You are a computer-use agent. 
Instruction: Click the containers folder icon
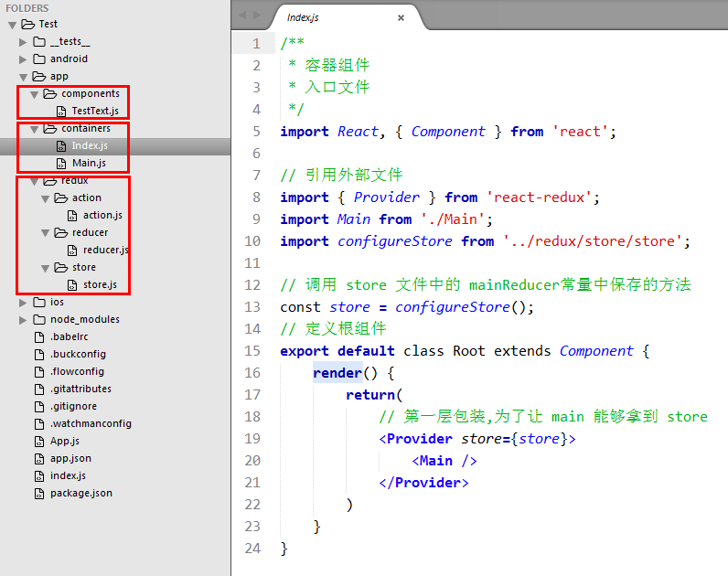coord(50,129)
